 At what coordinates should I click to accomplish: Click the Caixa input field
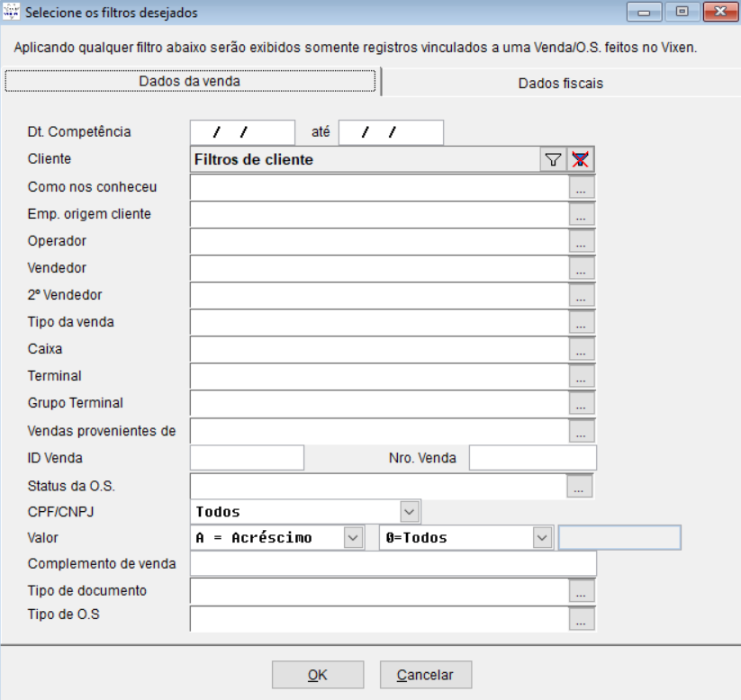click(x=379, y=348)
